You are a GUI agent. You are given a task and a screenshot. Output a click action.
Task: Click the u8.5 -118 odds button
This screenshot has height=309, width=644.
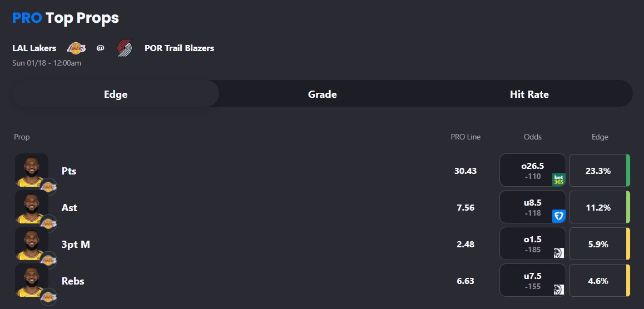pos(532,207)
